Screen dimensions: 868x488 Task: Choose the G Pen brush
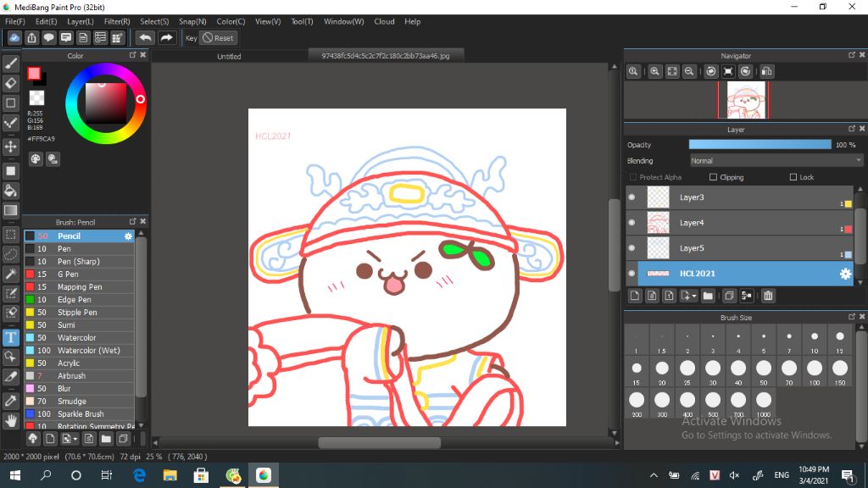pyautogui.click(x=79, y=274)
